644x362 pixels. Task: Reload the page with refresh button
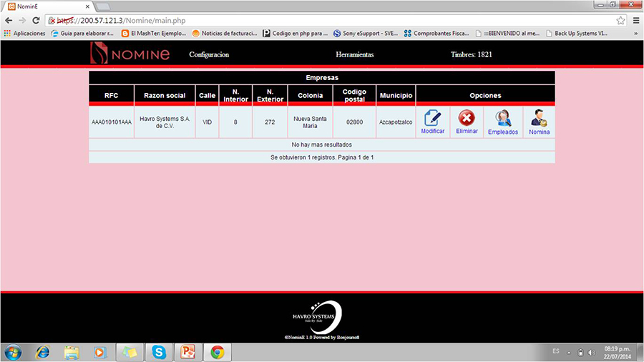[36, 20]
